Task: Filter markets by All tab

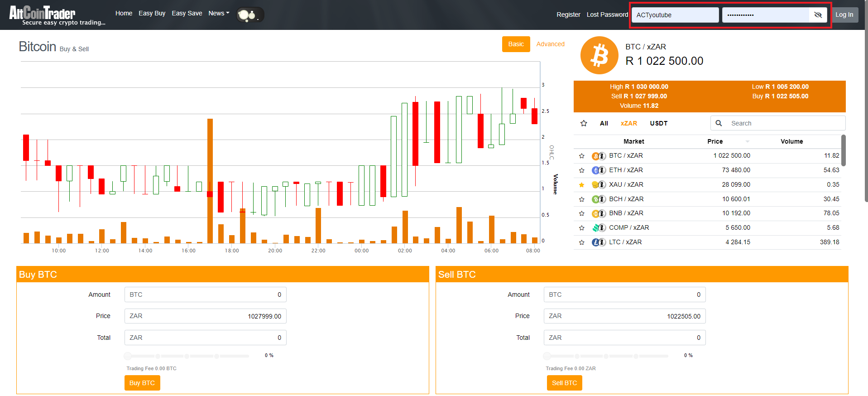Action: [x=604, y=123]
